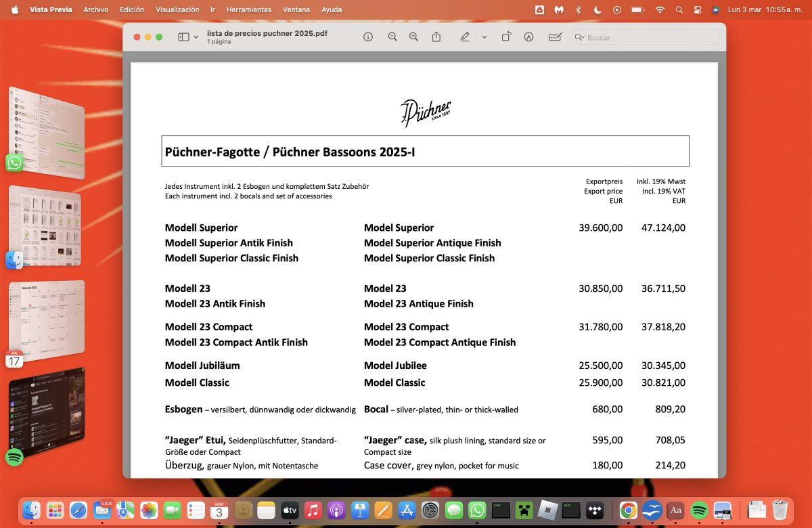Click the Bocal export price 680,00
The image size is (812, 528).
pos(608,409)
